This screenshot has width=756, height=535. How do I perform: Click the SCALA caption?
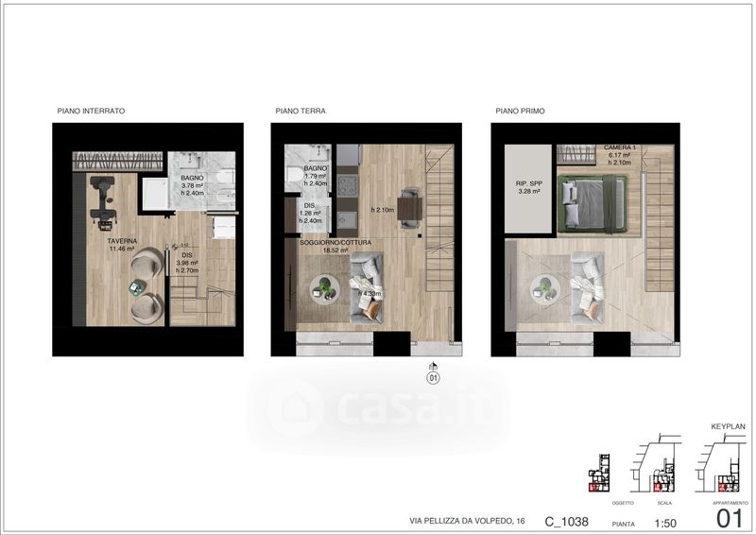[x=664, y=503]
